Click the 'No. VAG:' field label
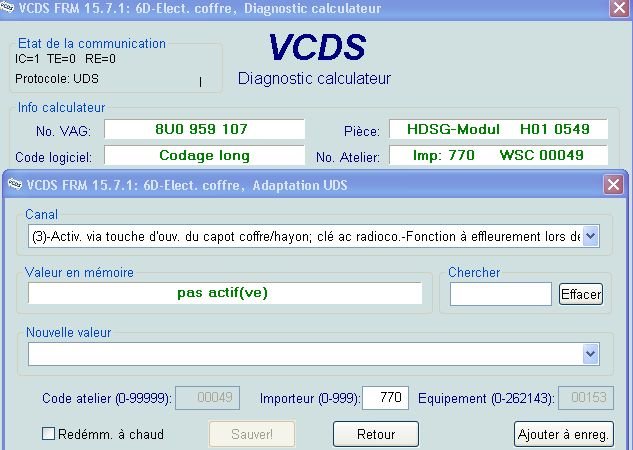633x450 pixels. (x=63, y=131)
